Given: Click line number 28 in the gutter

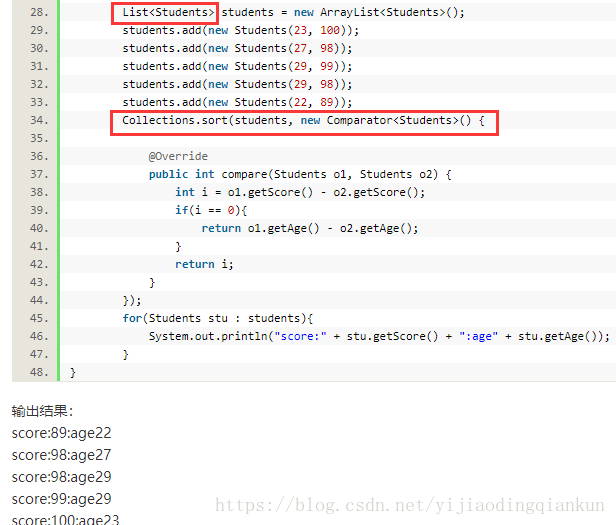Looking at the screenshot, I should (x=39, y=13).
